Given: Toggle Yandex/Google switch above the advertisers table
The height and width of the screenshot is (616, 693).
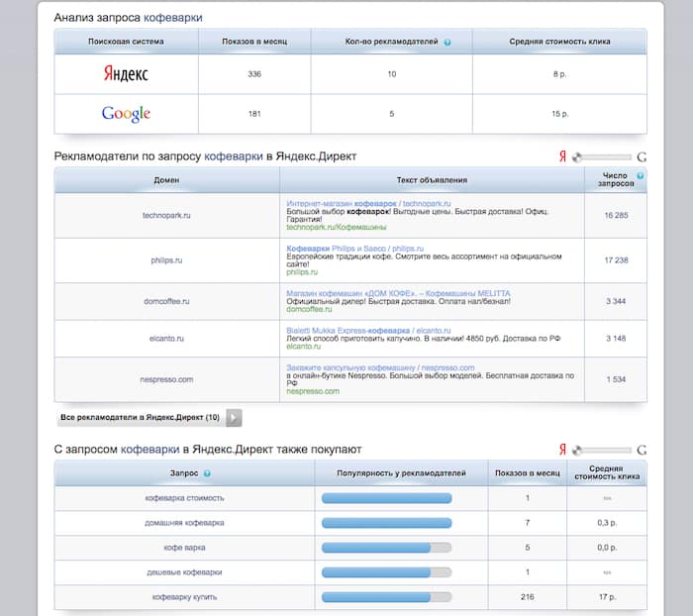Looking at the screenshot, I should (x=602, y=156).
